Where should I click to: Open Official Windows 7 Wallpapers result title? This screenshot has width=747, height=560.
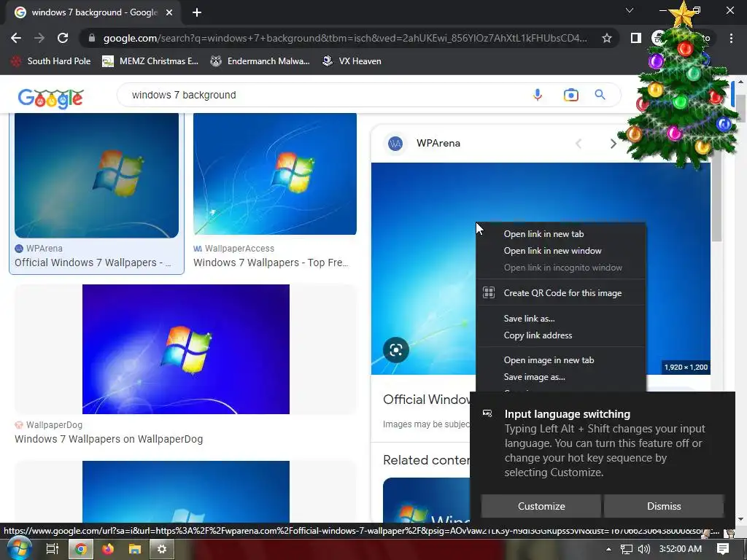click(93, 262)
